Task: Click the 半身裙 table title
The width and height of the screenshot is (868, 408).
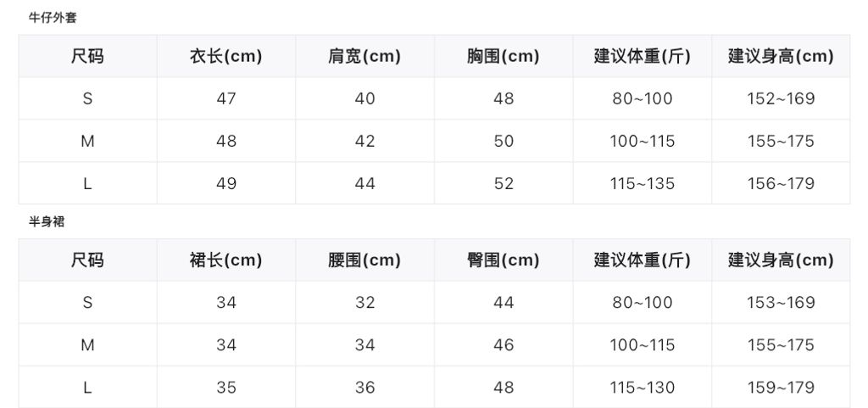Action: coord(47,222)
